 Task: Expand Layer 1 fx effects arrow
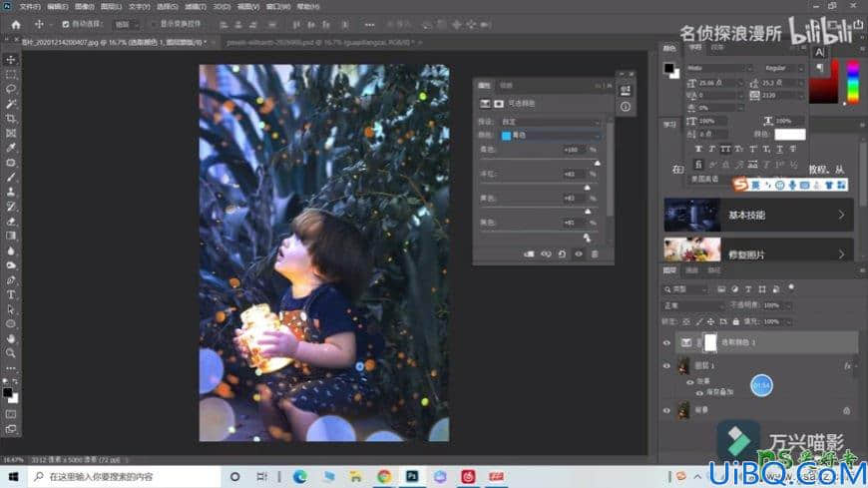pos(856,366)
